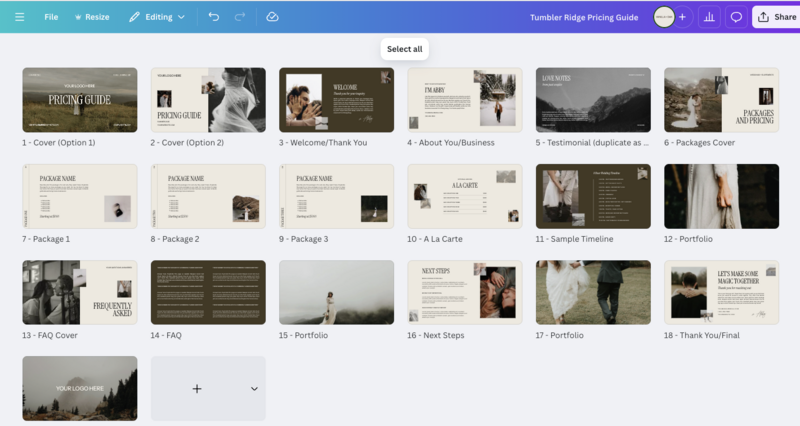The width and height of the screenshot is (800, 426).
Task: Select the Cover (Option 1) page thumbnail
Action: tap(80, 100)
